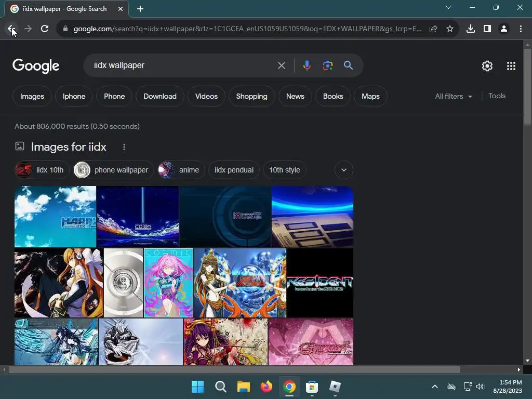
Task: Open the Windows Start menu
Action: pos(198,387)
